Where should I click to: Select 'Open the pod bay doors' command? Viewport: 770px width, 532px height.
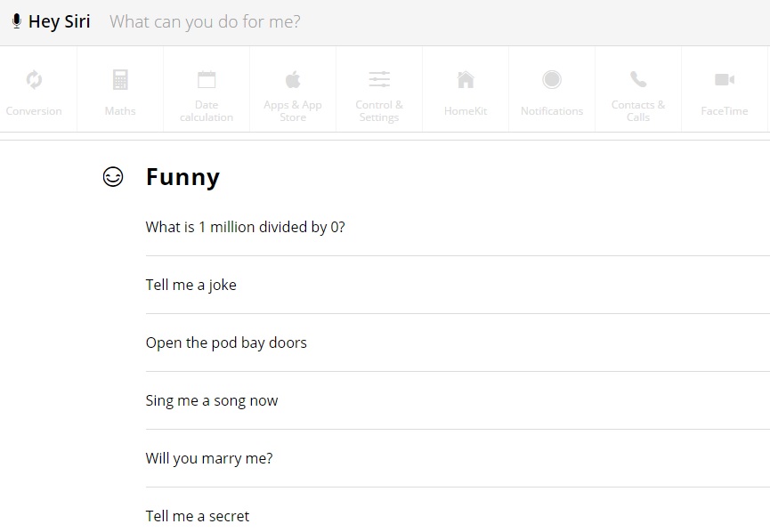(458, 343)
